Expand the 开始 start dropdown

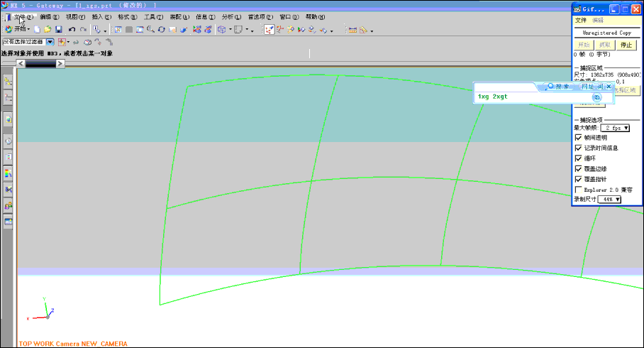pyautogui.click(x=18, y=29)
